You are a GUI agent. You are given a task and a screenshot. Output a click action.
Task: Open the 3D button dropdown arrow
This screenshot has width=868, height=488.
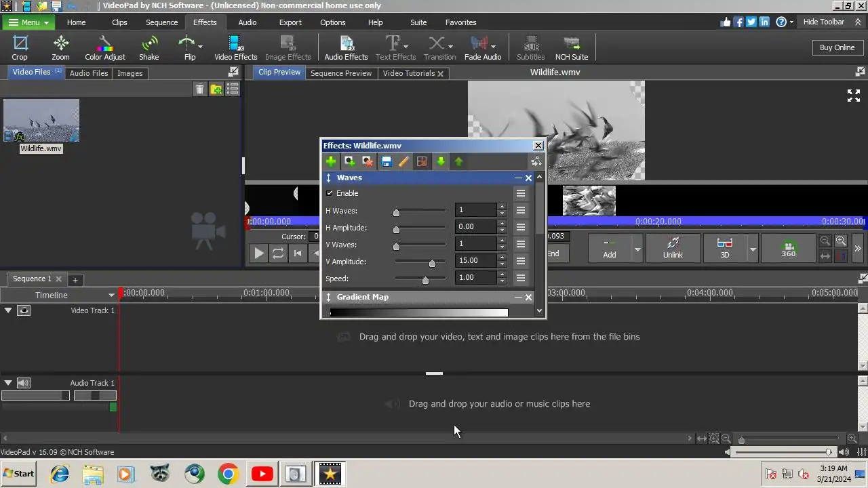point(752,249)
